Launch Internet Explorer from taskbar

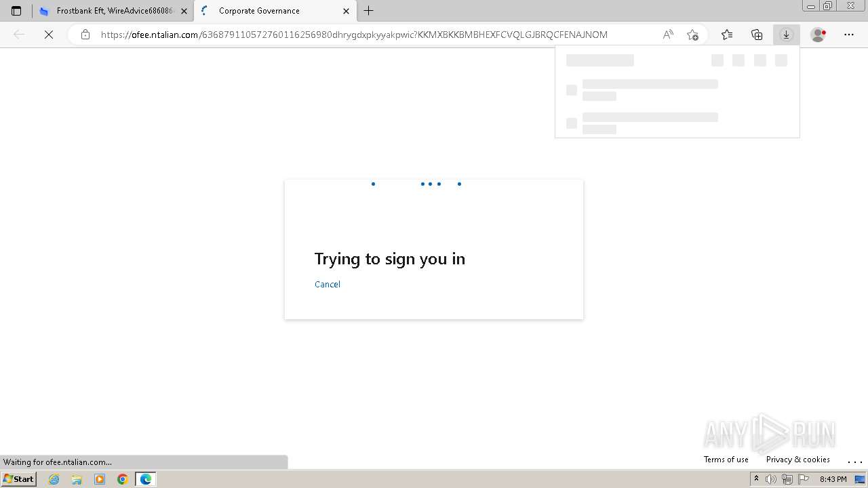[54, 479]
